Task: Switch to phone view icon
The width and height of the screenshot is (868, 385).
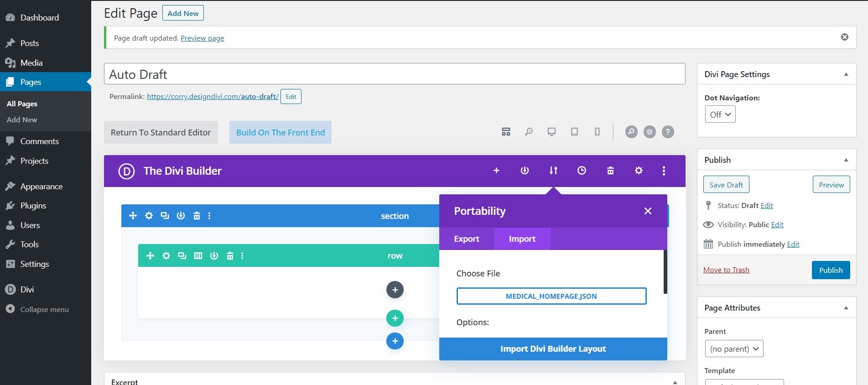Action: click(597, 132)
